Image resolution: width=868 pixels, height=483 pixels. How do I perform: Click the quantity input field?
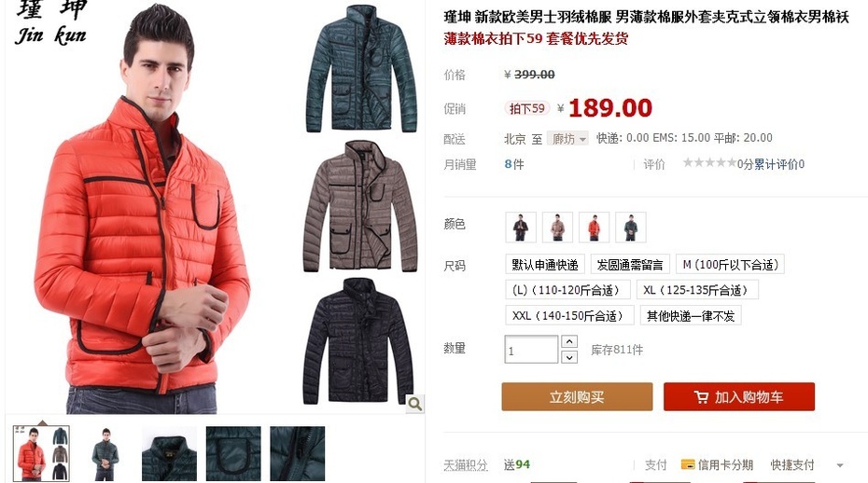tap(531, 350)
